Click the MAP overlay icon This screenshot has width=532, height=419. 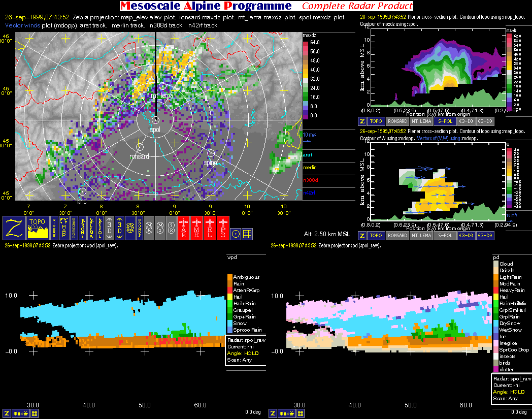click(64, 228)
